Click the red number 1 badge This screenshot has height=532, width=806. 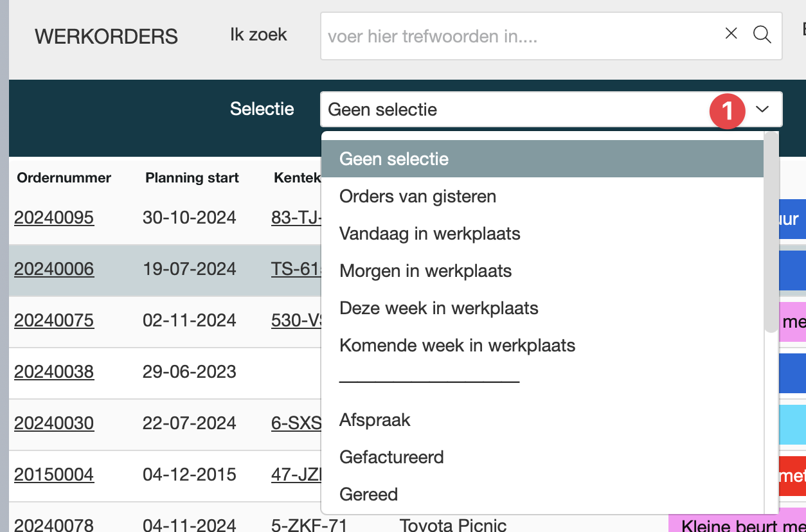pyautogui.click(x=727, y=111)
